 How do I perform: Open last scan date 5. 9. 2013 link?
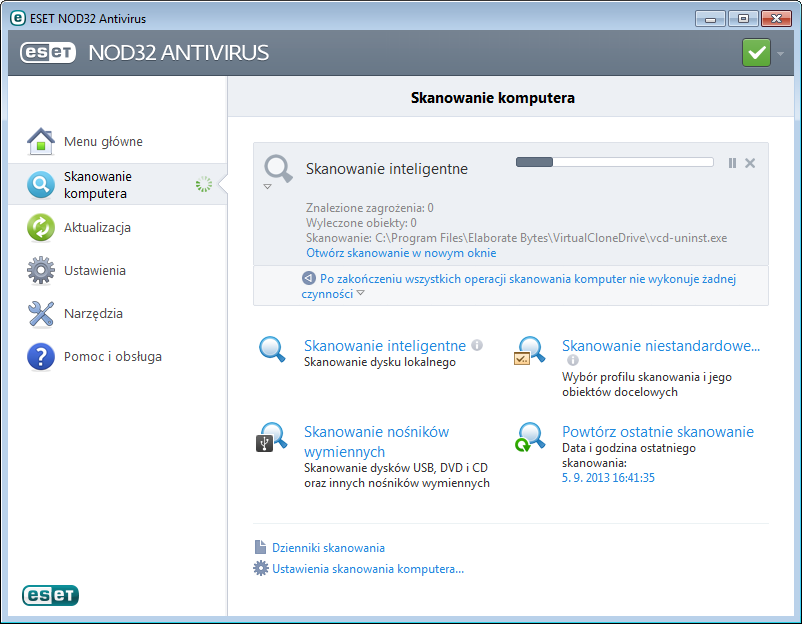point(608,478)
